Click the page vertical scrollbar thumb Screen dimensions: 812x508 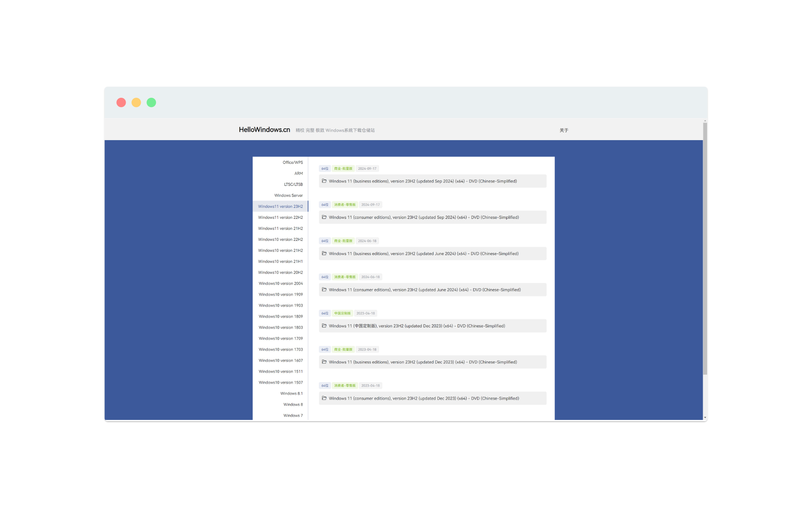tap(705, 248)
